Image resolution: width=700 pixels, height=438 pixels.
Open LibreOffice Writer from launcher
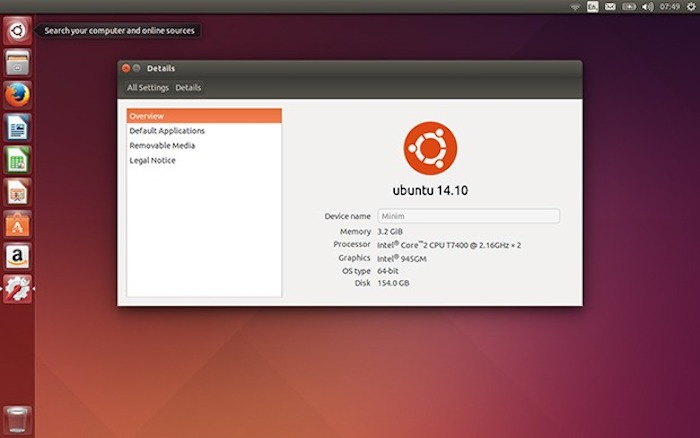point(17,127)
